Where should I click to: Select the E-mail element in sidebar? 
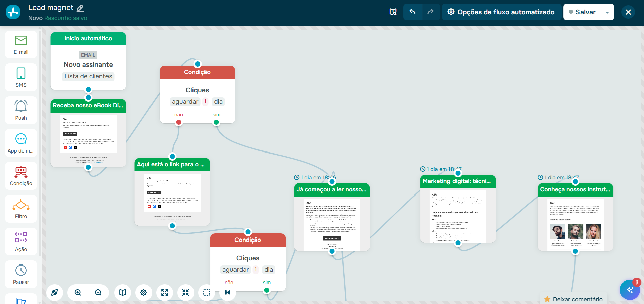21,45
